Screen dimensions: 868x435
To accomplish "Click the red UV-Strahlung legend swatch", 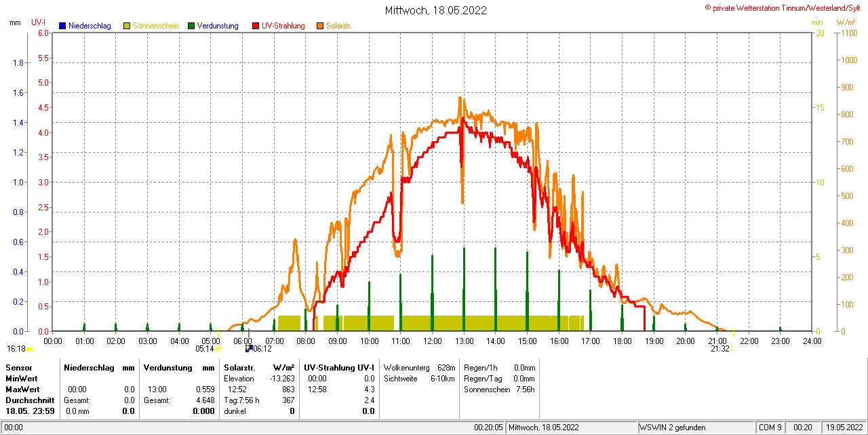I will click(256, 26).
